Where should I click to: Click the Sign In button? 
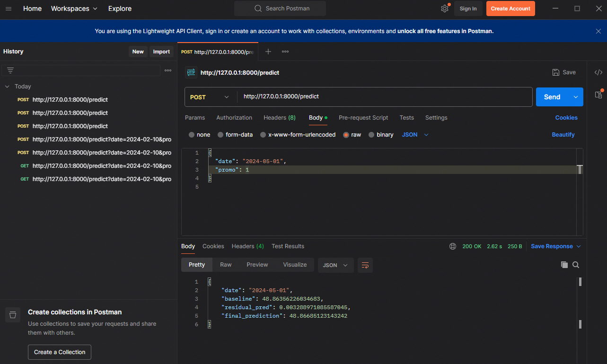click(x=468, y=9)
